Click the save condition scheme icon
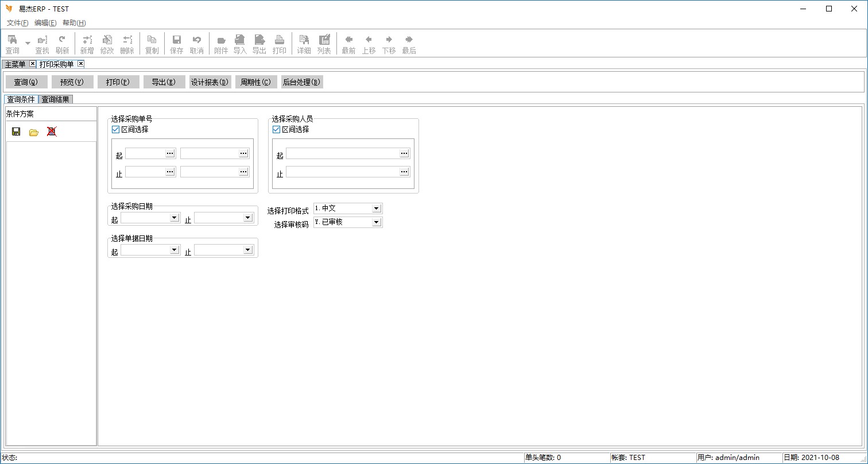This screenshot has width=868, height=464. [16, 132]
